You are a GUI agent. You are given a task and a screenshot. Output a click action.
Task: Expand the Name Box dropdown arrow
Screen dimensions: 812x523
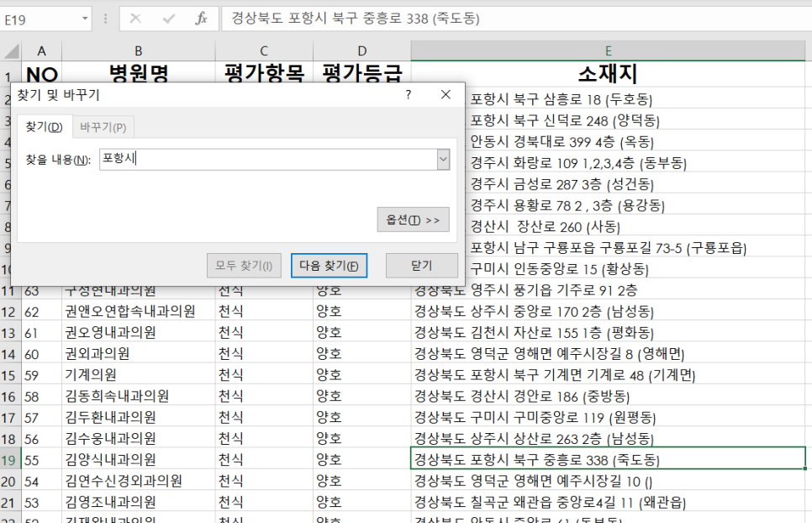click(x=84, y=19)
